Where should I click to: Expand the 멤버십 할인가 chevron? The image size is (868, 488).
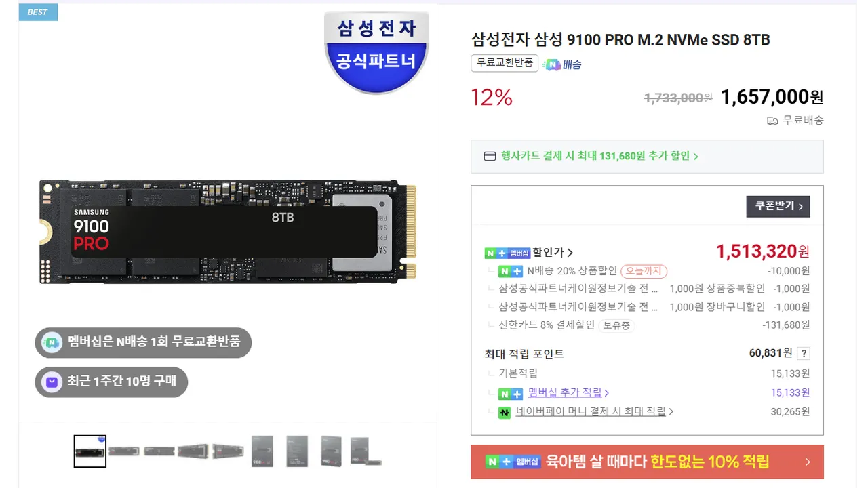pos(570,253)
